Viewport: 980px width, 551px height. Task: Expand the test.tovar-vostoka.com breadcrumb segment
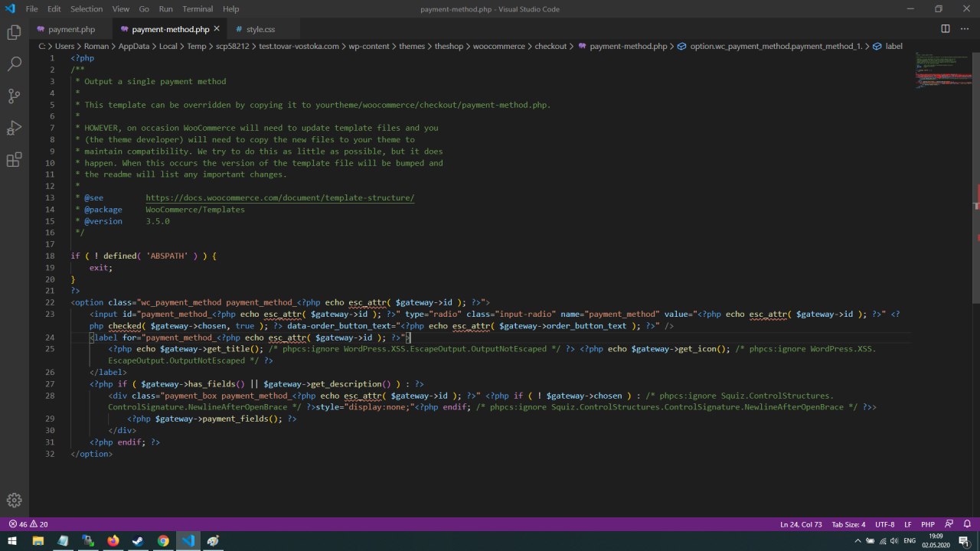(299, 46)
